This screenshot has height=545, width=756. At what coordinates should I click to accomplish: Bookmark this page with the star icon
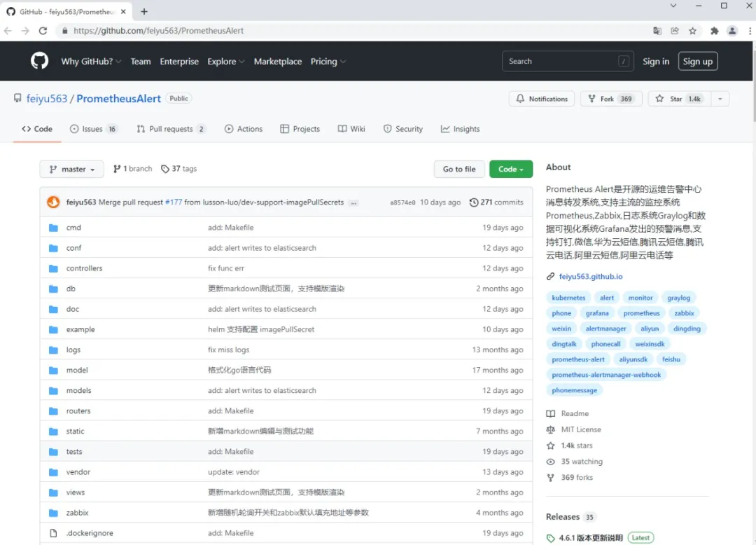692,31
